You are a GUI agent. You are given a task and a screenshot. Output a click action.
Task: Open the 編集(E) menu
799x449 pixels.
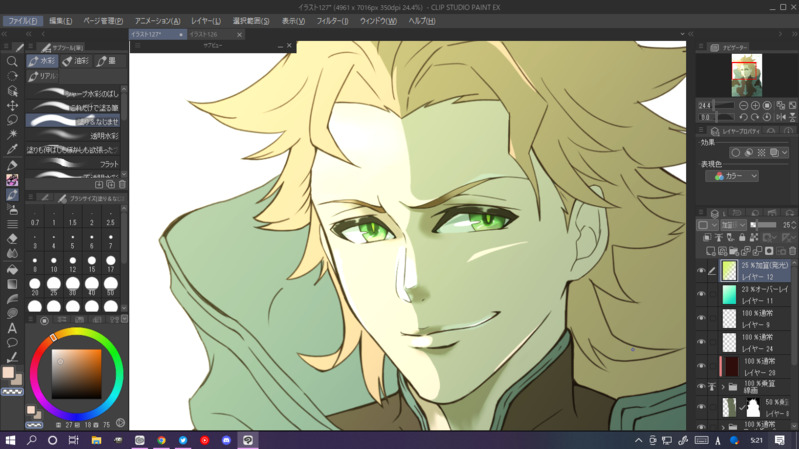point(61,21)
